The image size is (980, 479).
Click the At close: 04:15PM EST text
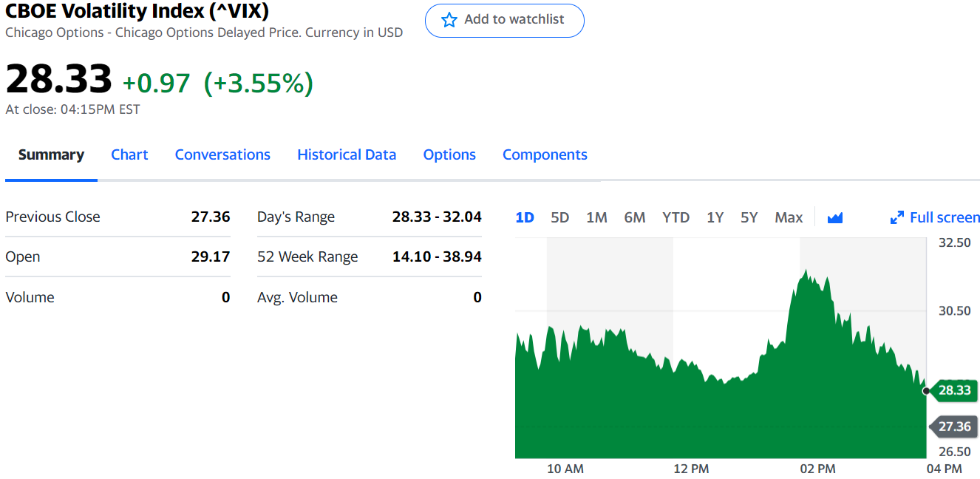click(x=72, y=109)
